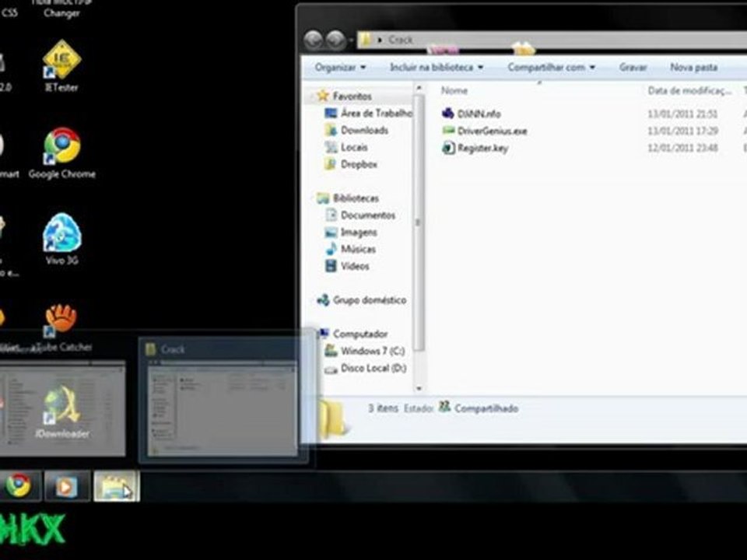Click Área de Trabalho sidebar icon
747x560 pixels.
330,113
